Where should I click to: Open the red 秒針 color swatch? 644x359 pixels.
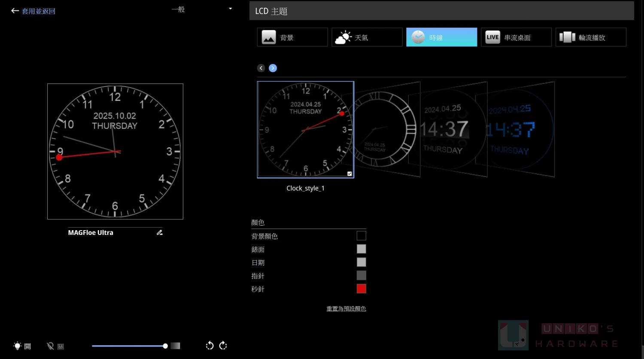tap(361, 289)
